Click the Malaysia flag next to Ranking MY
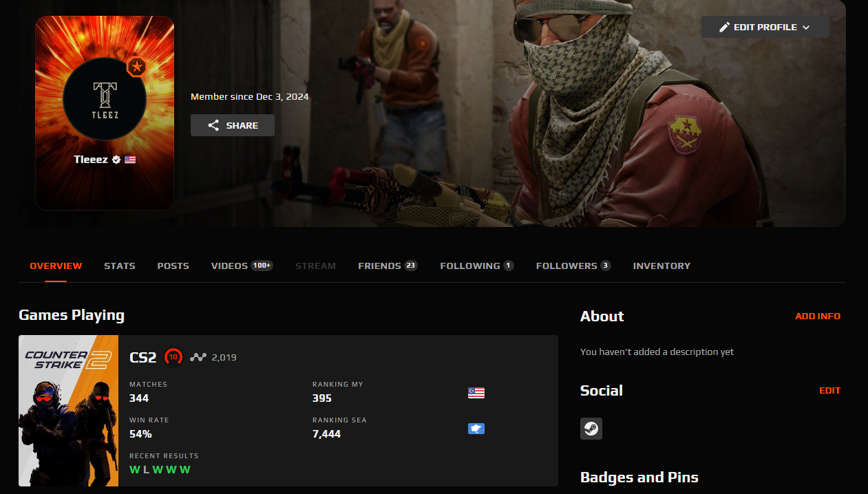The width and height of the screenshot is (868, 494). pyautogui.click(x=476, y=393)
